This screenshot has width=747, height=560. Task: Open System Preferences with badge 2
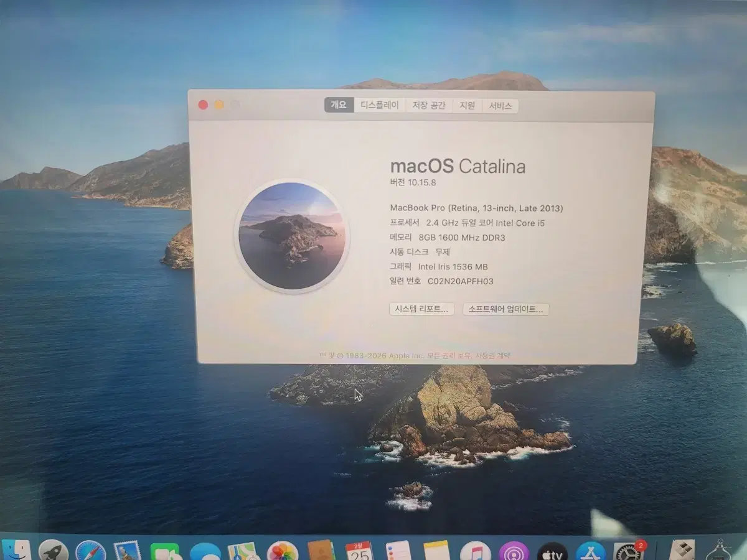click(x=629, y=551)
